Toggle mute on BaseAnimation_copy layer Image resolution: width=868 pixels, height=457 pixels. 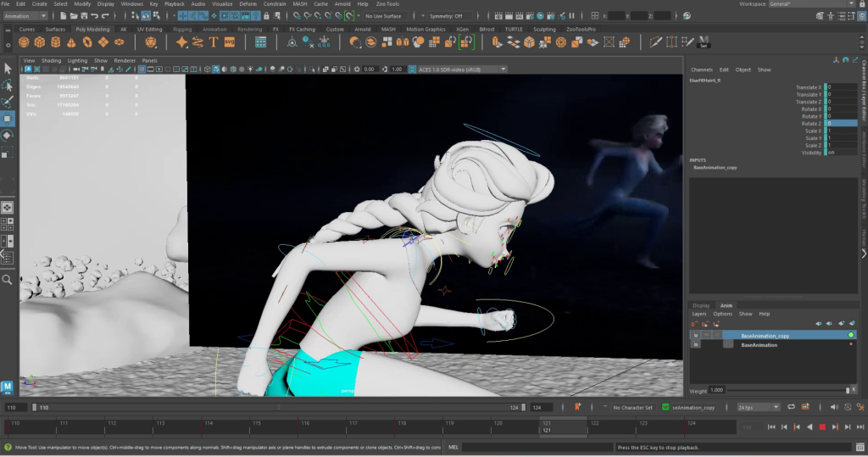pyautogui.click(x=717, y=335)
